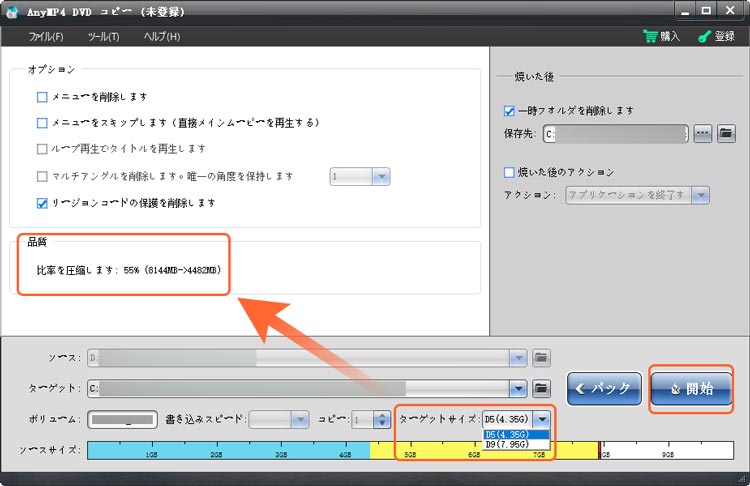Close the AnyMP4 window
This screenshot has width=750, height=486.
(730, 11)
